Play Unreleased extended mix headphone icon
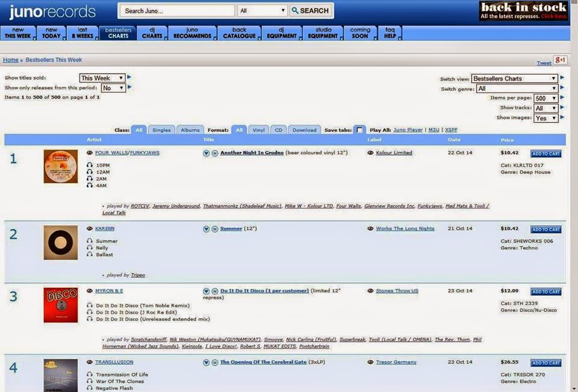This screenshot has width=578, height=392. (90, 319)
